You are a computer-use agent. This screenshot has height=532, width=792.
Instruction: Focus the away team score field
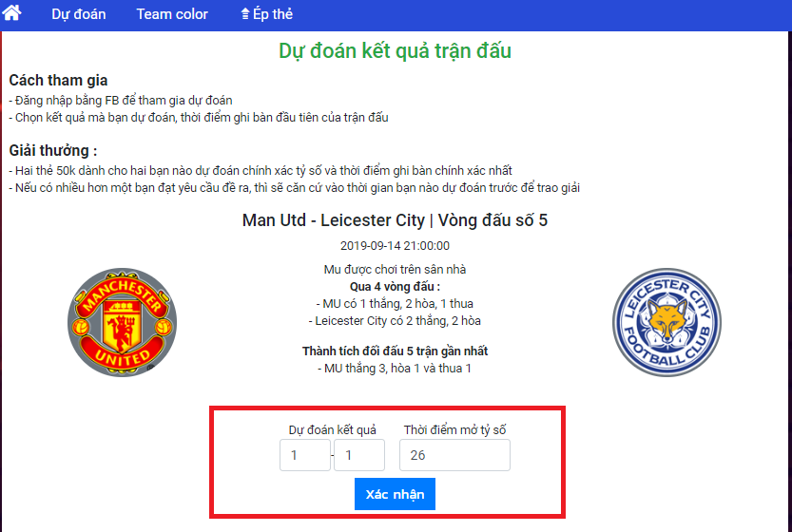(359, 455)
